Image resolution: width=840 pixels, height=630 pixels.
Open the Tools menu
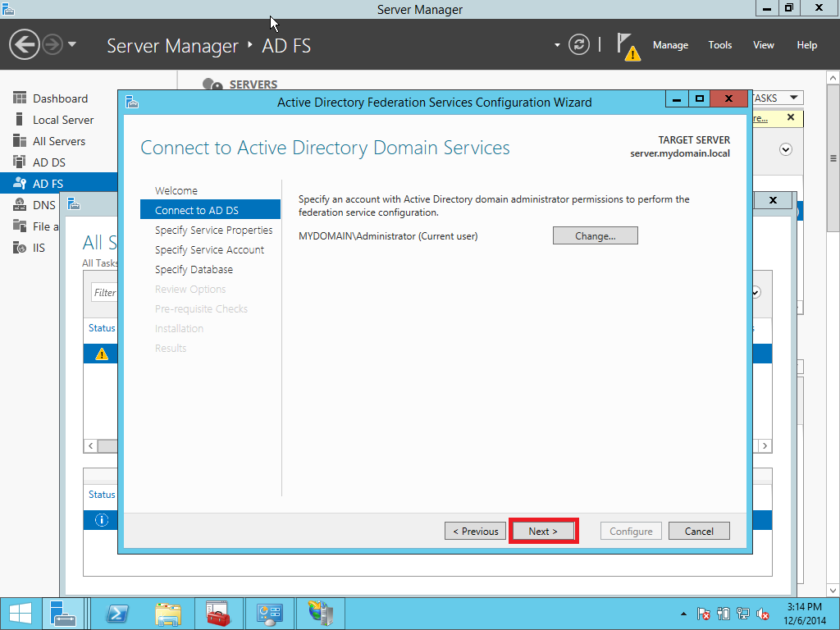tap(719, 45)
